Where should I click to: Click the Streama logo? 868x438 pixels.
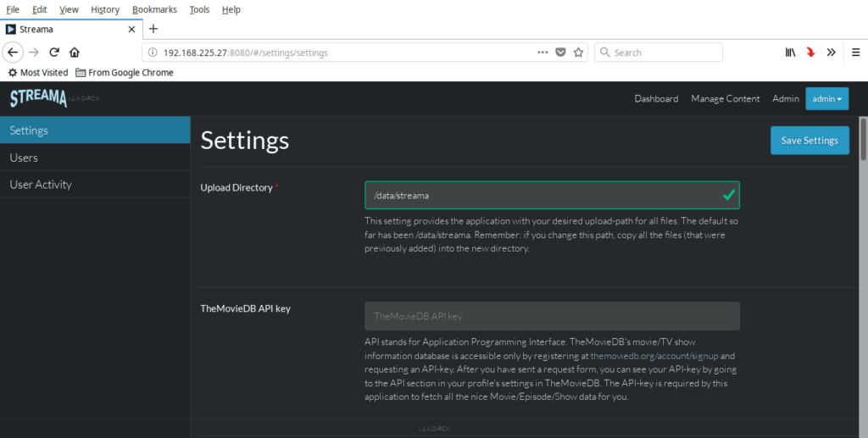(38, 98)
